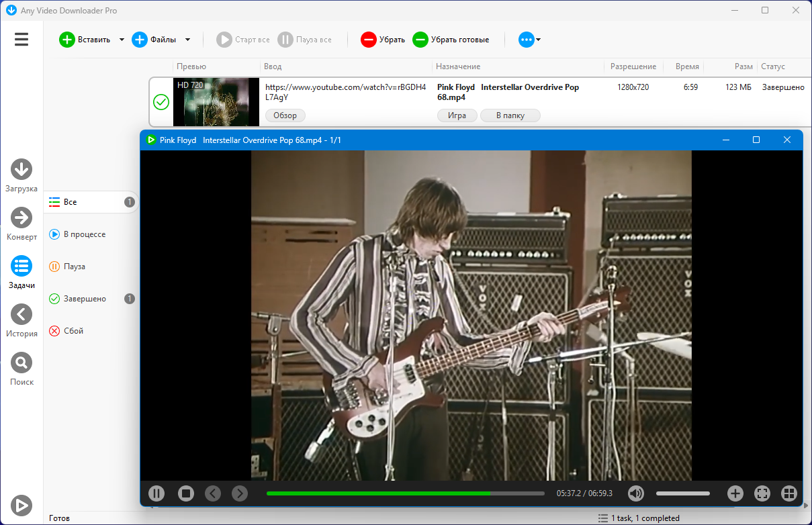This screenshot has height=525, width=812.
Task: Click the plus icon in player controls
Action: coord(735,493)
